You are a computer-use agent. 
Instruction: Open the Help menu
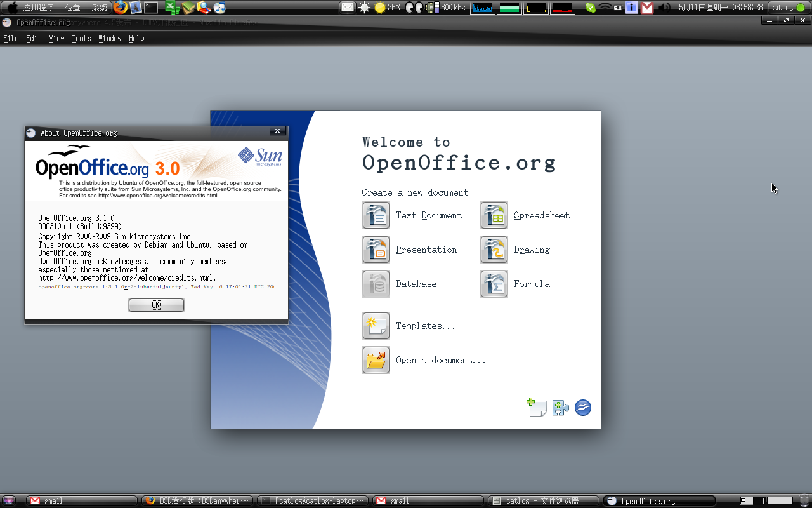[x=136, y=39]
